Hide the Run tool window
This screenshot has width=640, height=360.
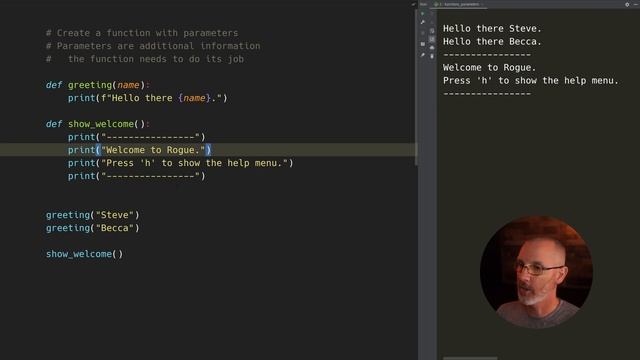tap(636, 4)
